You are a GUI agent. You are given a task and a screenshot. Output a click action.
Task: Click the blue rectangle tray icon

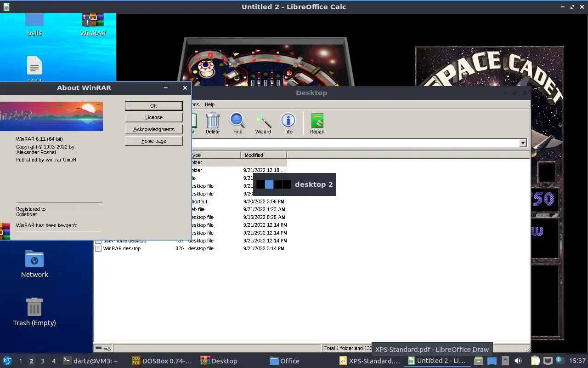point(492,361)
